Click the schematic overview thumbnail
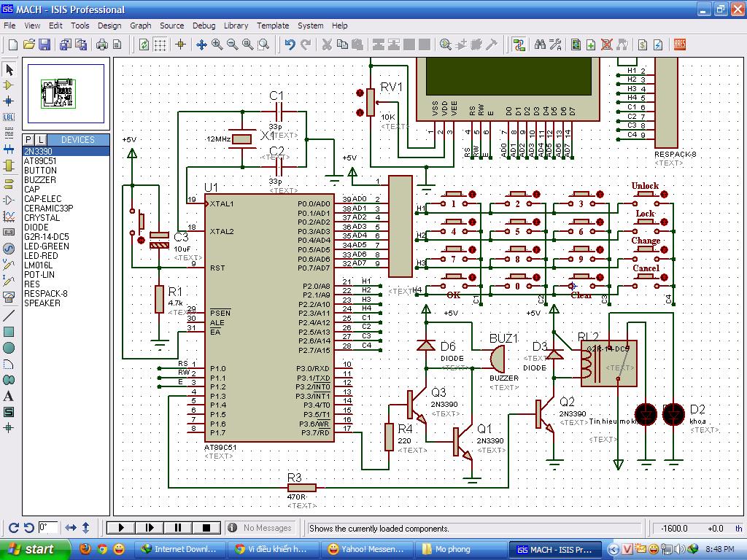747x560 pixels. 66,94
